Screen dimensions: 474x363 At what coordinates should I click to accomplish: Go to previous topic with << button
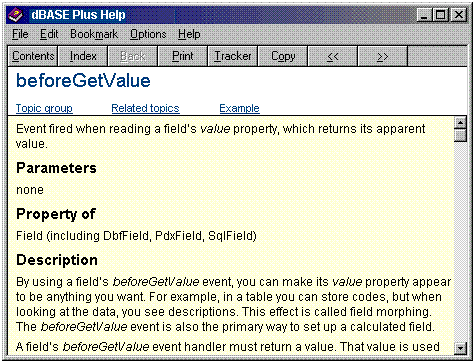[x=333, y=56]
